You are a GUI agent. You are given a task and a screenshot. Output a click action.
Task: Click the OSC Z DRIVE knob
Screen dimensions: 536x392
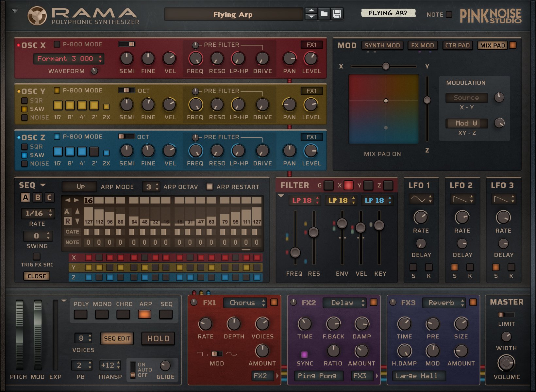(x=262, y=151)
